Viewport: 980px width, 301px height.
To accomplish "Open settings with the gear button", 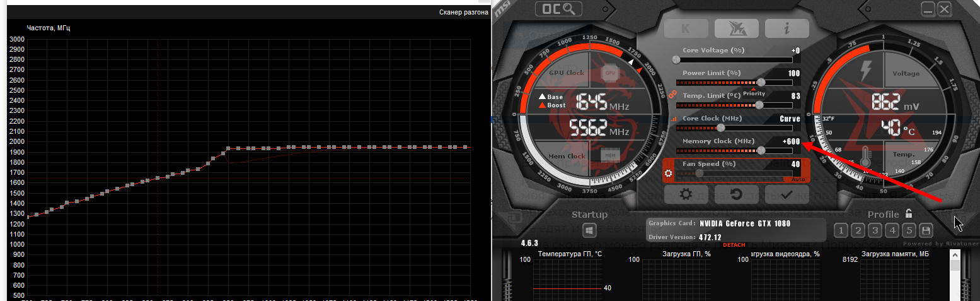I will click(686, 194).
